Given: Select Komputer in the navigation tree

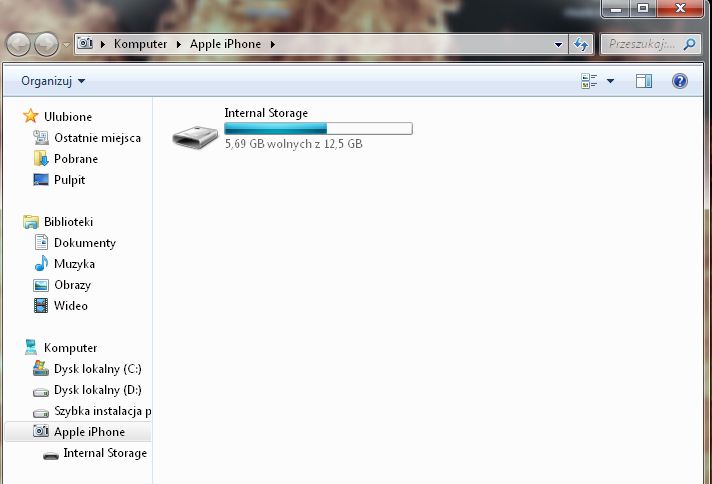Looking at the screenshot, I should point(70,348).
